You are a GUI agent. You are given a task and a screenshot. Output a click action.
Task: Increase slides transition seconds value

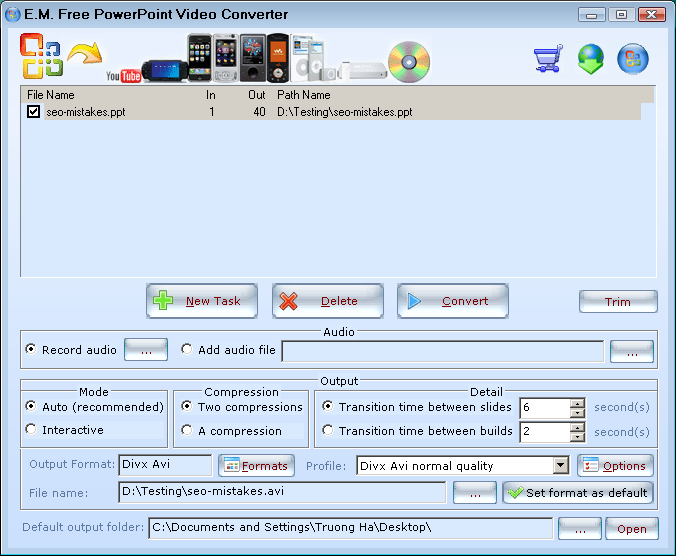click(x=577, y=403)
